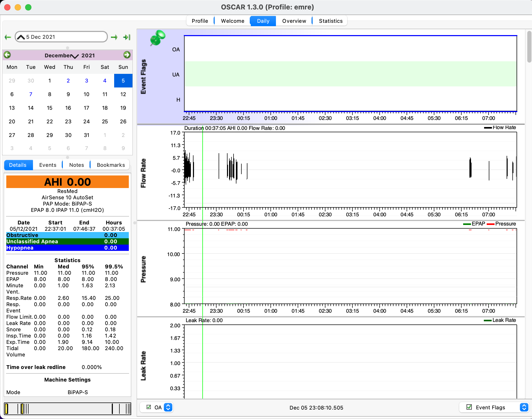This screenshot has width=532, height=419.
Task: Click the blue Hypopnea row
Action: point(68,248)
